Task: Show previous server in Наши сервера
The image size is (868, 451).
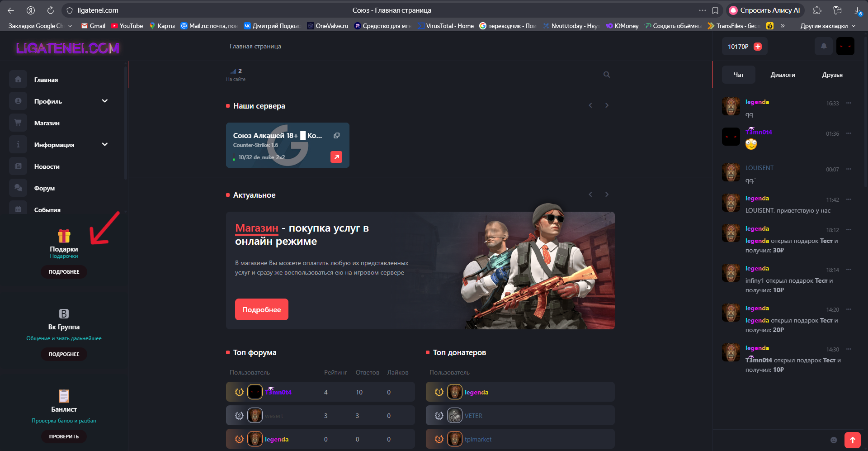Action: pos(590,105)
